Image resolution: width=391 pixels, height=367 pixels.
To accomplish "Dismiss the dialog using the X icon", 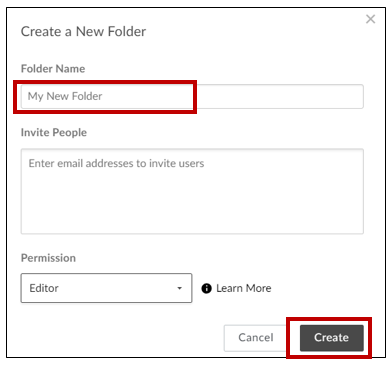I will click(370, 19).
